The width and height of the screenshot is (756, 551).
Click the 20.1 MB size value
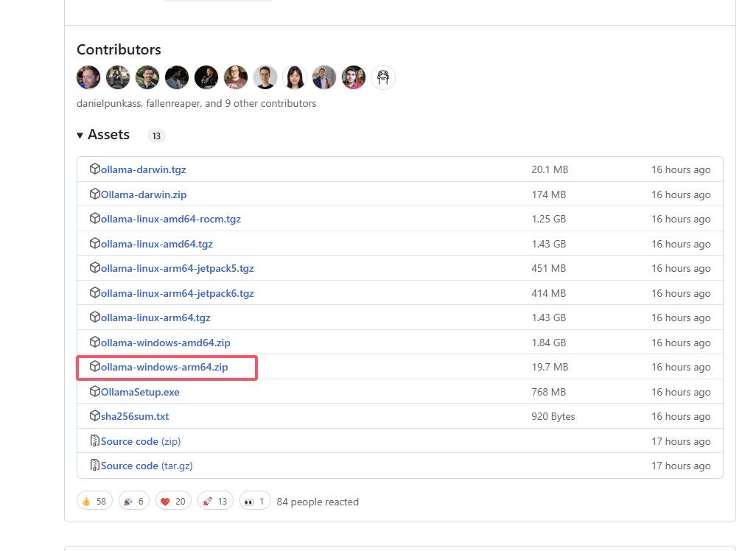(x=550, y=169)
